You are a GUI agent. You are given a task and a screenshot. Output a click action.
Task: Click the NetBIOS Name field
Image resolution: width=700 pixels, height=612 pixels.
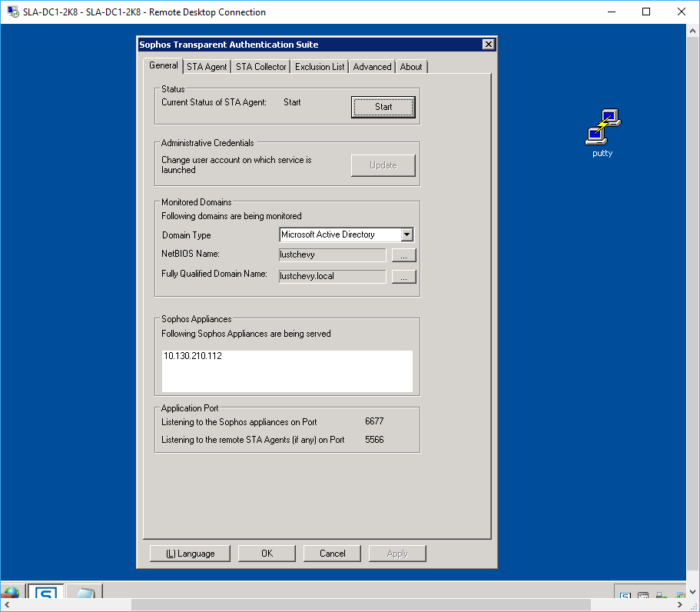[x=332, y=254]
